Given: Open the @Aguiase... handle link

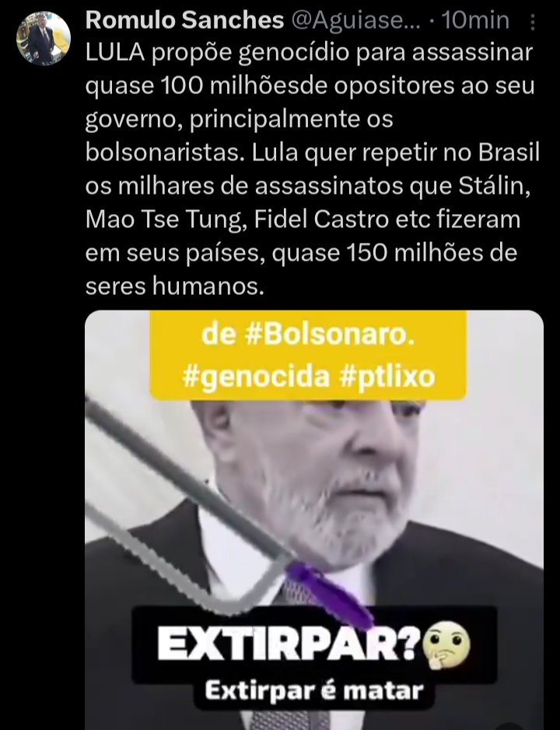Looking at the screenshot, I should [355, 20].
